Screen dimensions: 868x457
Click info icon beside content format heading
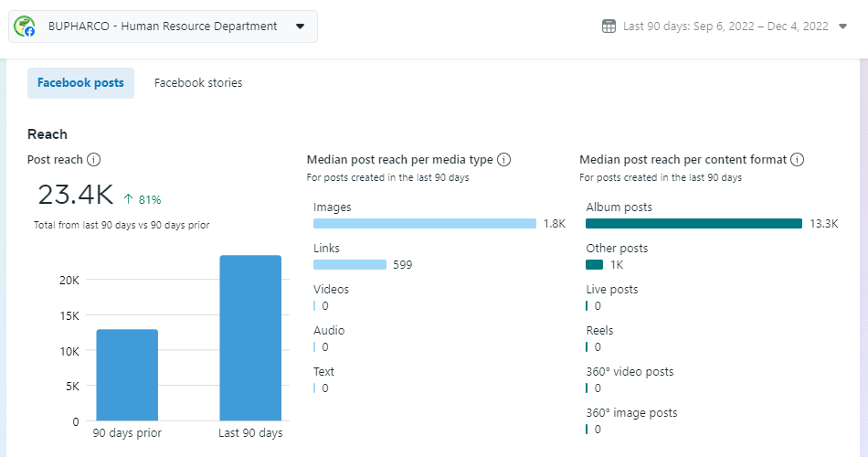click(x=797, y=160)
